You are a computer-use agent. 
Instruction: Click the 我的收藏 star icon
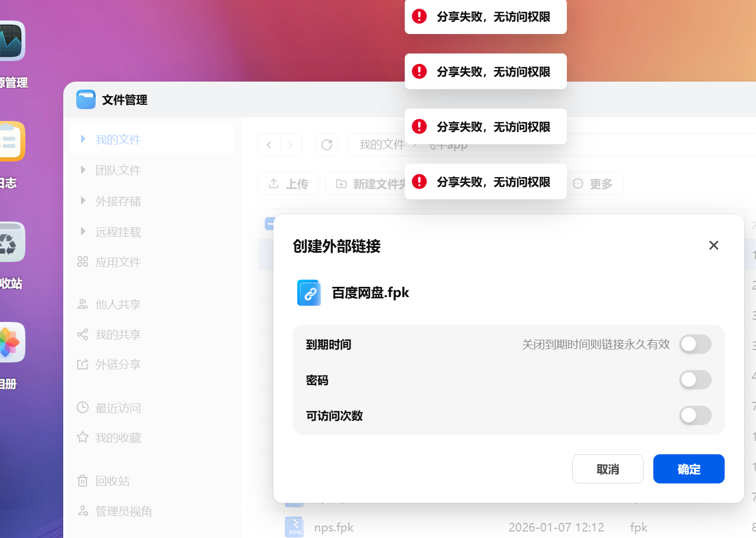pyautogui.click(x=82, y=438)
